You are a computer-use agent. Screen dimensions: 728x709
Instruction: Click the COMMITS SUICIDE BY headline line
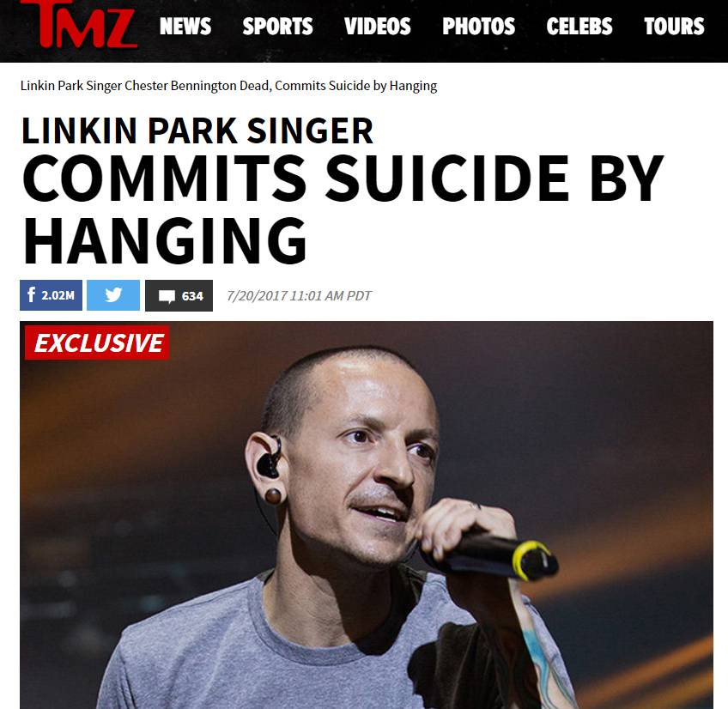[343, 179]
